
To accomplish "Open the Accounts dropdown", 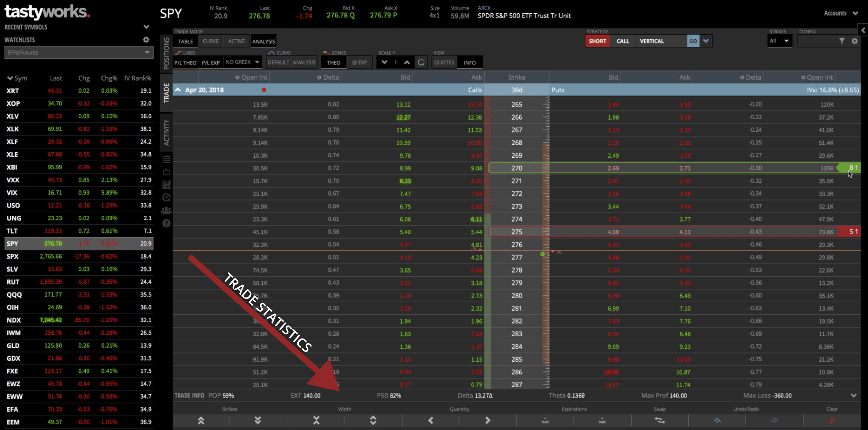I will [841, 13].
